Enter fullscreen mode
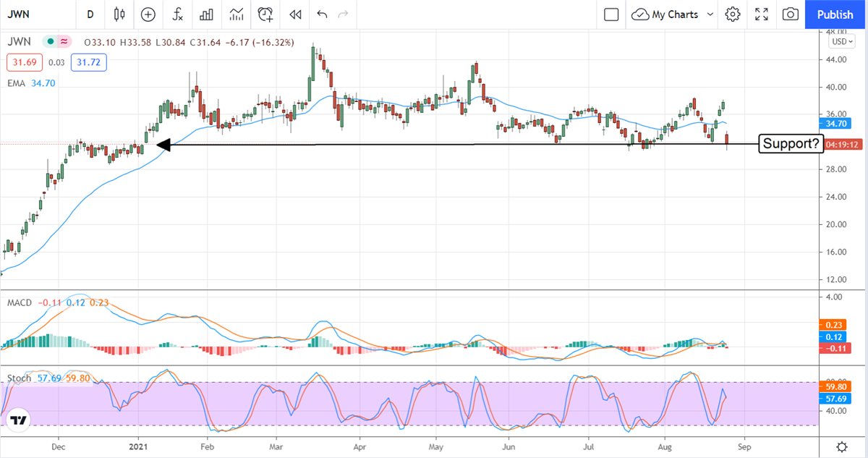Screen dimensions: 868x458 coord(762,14)
